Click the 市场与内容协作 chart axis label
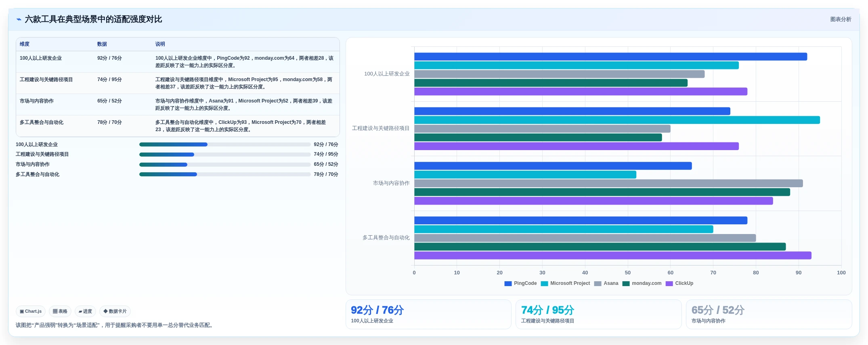Image resolution: width=868 pixels, height=345 pixels. click(x=391, y=184)
